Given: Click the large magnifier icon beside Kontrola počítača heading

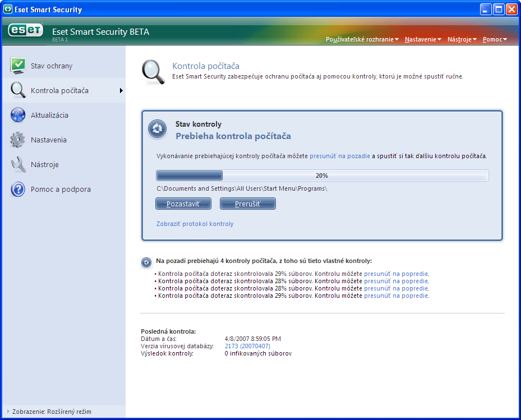Looking at the screenshot, I should [x=153, y=72].
